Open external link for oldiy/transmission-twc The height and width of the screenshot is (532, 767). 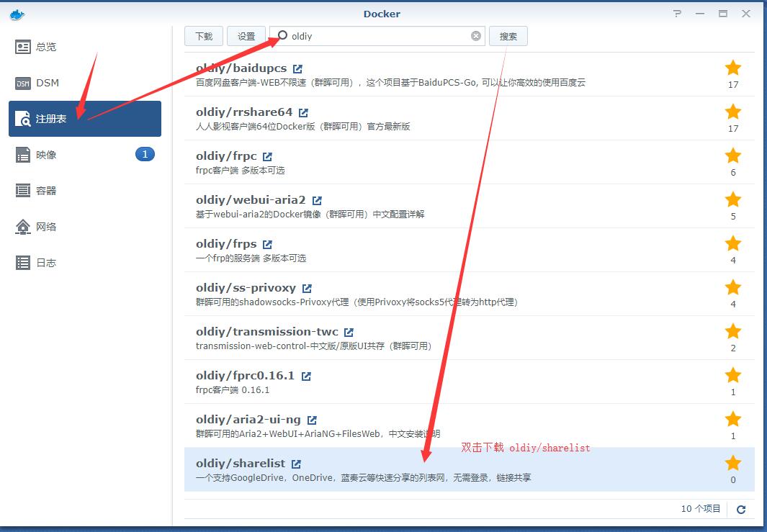(349, 333)
